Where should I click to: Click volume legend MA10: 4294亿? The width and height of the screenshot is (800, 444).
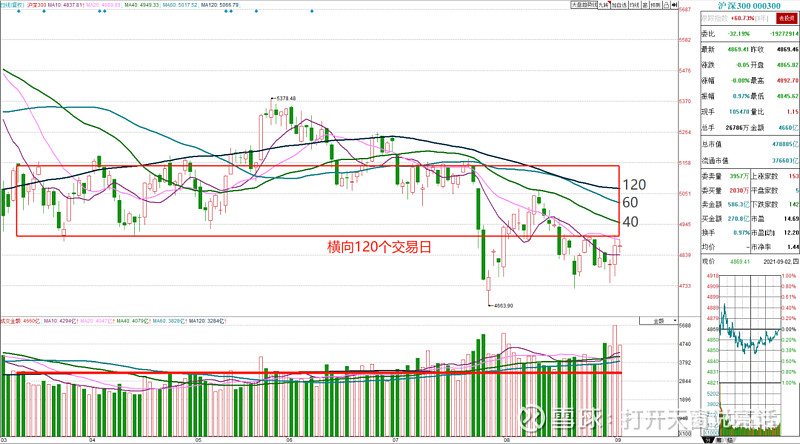pyautogui.click(x=61, y=321)
